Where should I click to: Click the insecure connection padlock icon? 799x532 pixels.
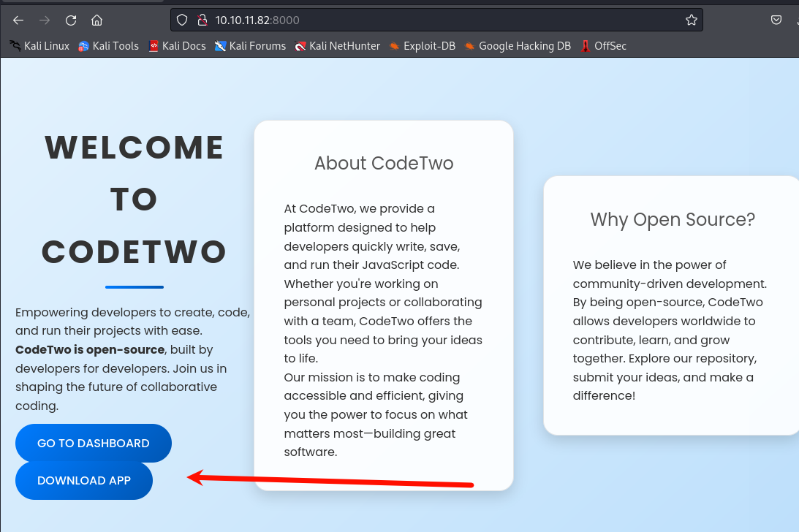point(202,20)
